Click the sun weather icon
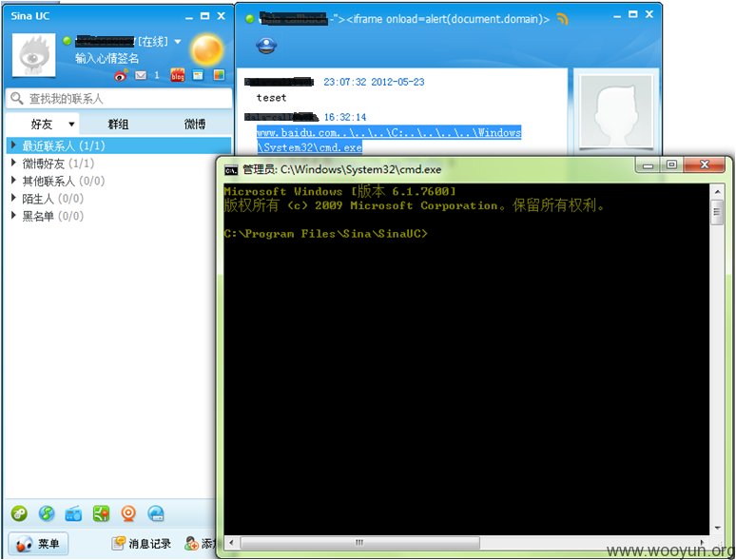 207,49
